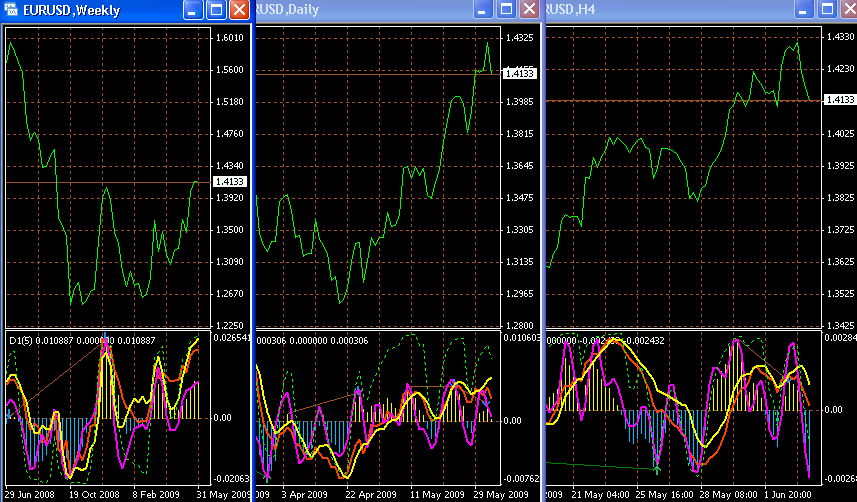
Task: Close the H4 chart window
Action: [849, 9]
